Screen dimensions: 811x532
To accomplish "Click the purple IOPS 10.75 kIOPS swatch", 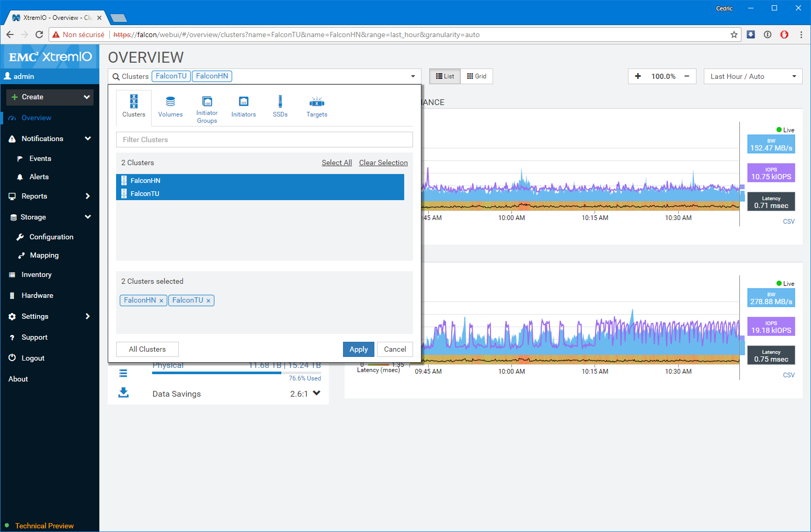I will point(771,173).
